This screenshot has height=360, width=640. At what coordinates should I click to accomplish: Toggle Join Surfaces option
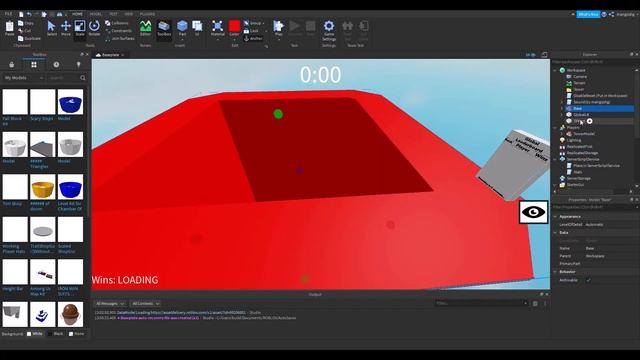[x=120, y=38]
